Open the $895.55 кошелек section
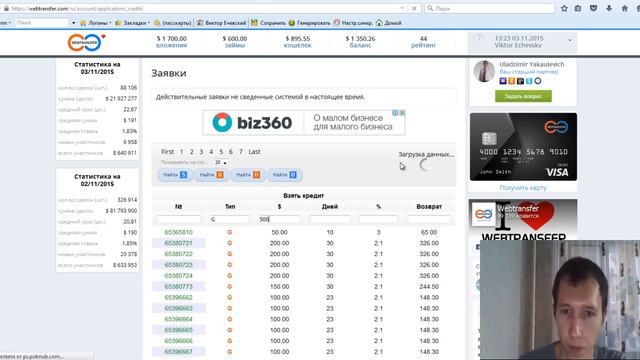 point(298,42)
